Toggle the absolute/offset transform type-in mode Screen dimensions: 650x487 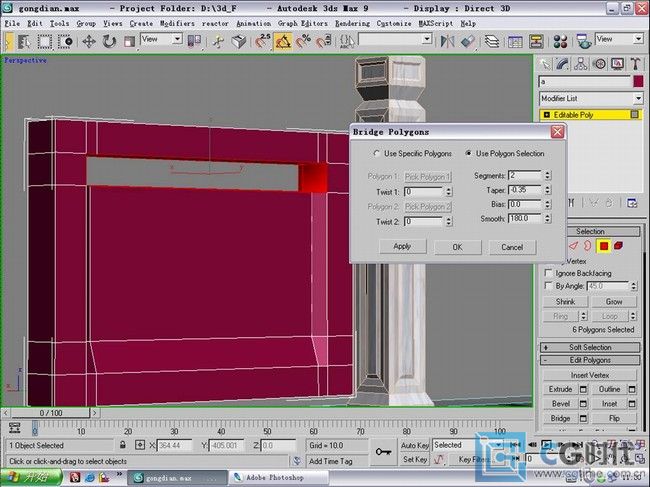[x=140, y=445]
